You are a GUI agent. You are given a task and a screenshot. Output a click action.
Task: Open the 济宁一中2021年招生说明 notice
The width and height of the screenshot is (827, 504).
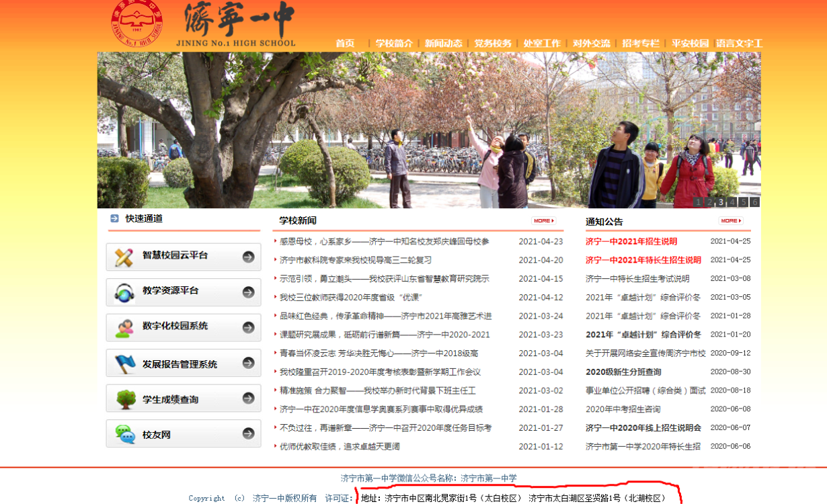click(x=631, y=241)
